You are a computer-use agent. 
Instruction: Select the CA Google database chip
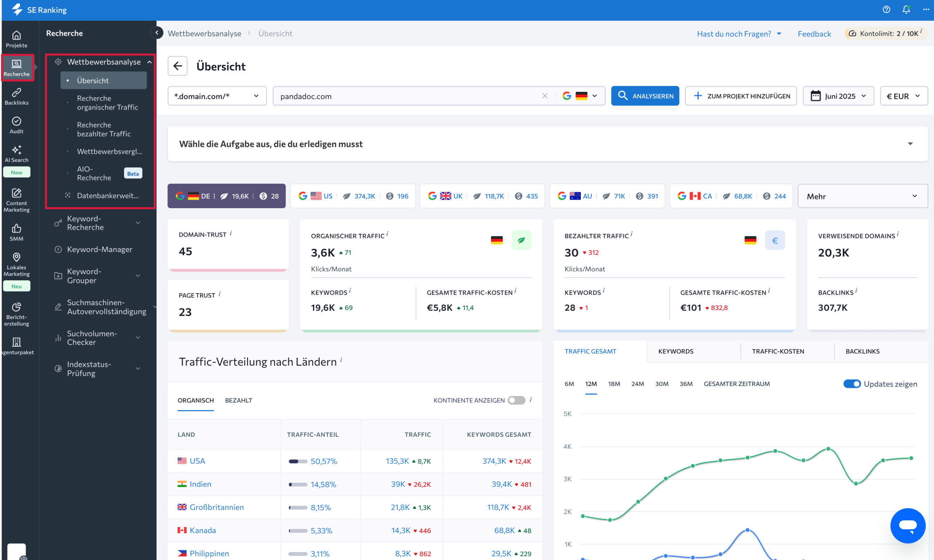tap(731, 196)
